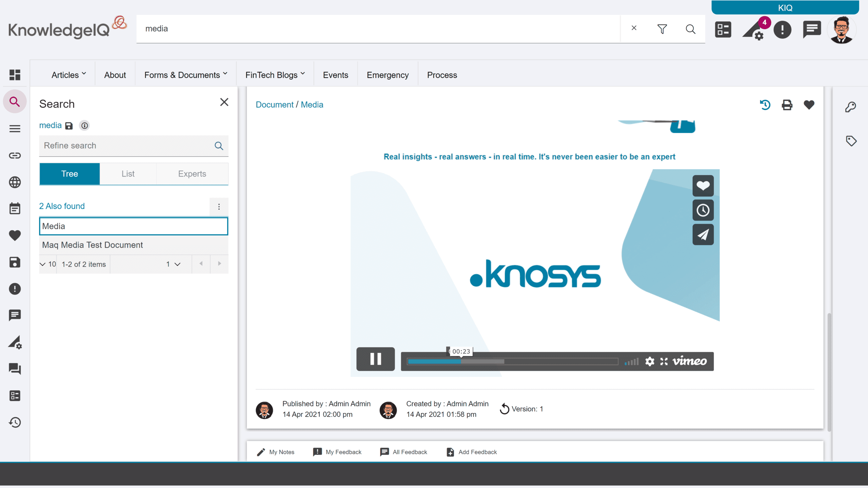Run search with top magnifier icon
This screenshot has width=868, height=488.
click(x=691, y=29)
